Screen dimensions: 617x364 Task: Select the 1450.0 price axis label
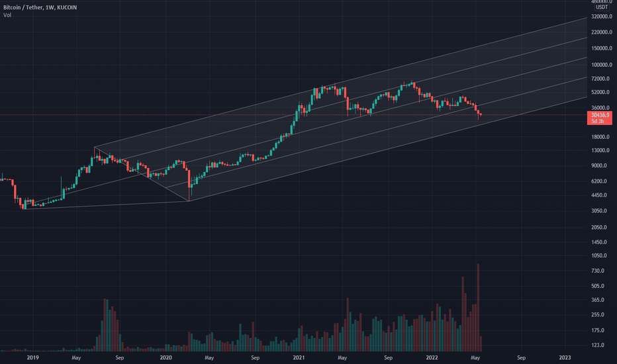pyautogui.click(x=599, y=242)
